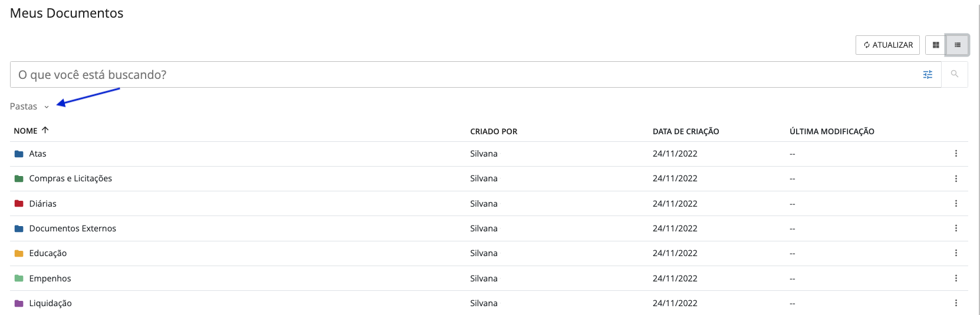The height and width of the screenshot is (315, 980).
Task: Open the orange Educação folder icon
Action: tap(19, 253)
